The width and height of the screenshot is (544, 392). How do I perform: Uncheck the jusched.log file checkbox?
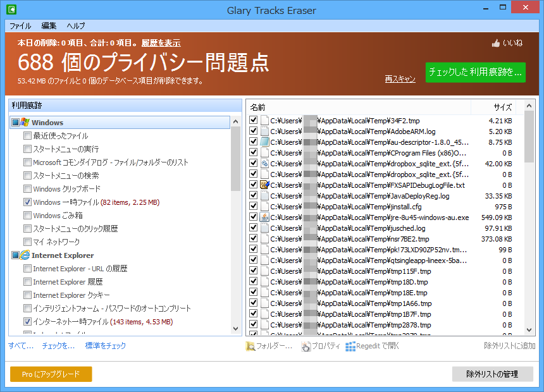point(253,228)
